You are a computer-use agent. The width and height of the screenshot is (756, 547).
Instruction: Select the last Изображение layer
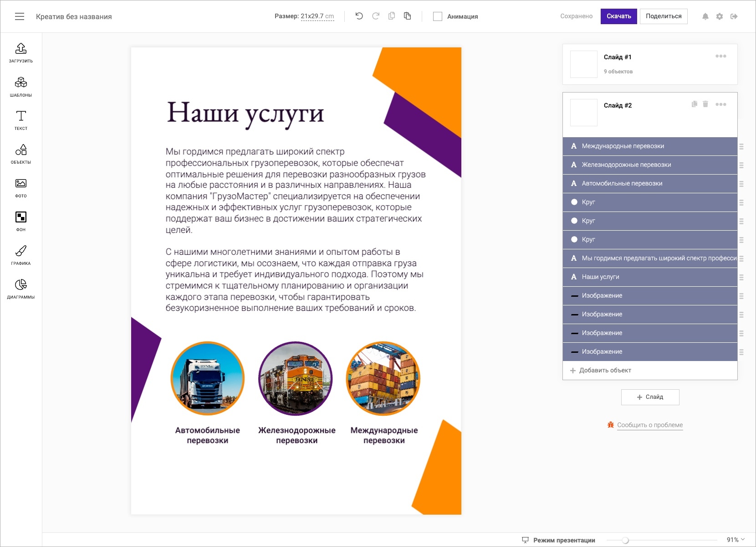tap(650, 352)
